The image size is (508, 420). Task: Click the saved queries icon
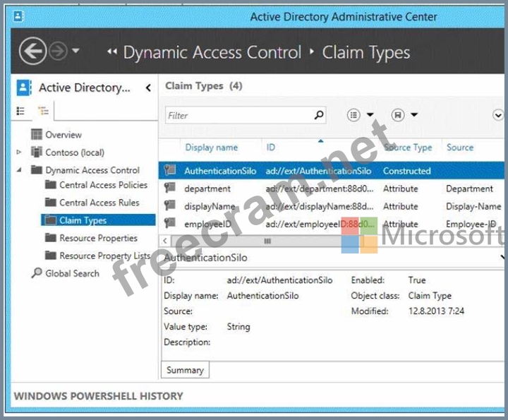coord(397,115)
